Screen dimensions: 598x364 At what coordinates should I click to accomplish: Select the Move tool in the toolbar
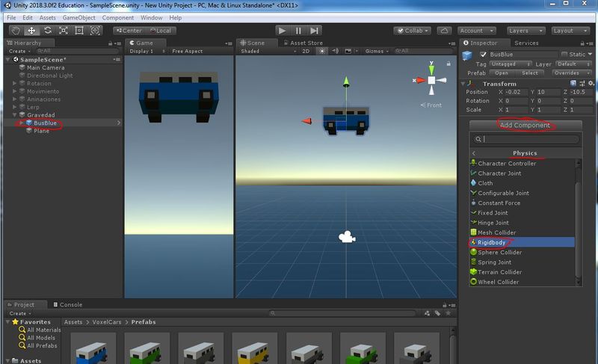tap(31, 31)
